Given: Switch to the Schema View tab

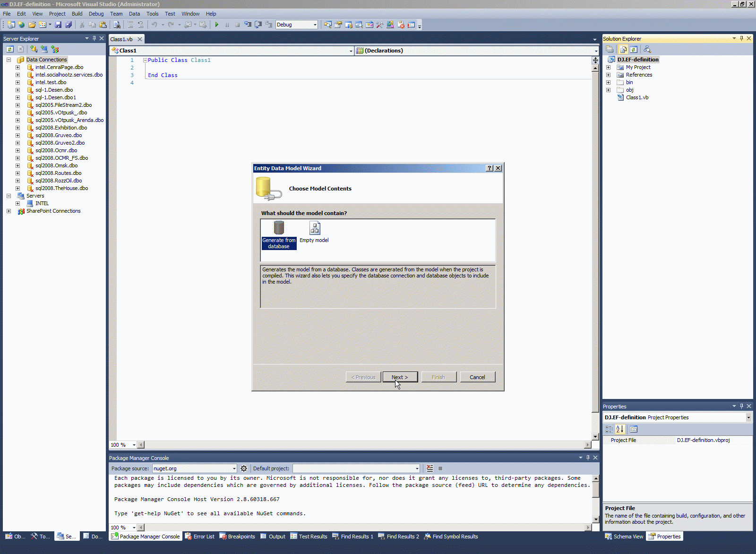Looking at the screenshot, I should pyautogui.click(x=624, y=537).
